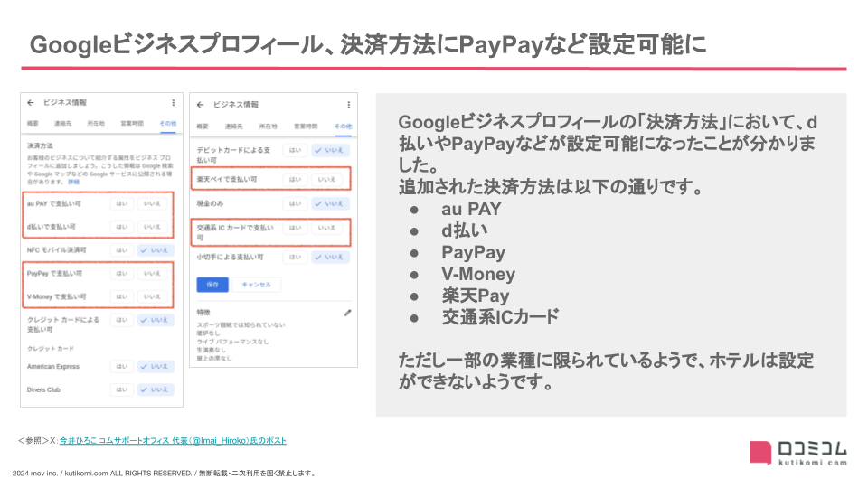The image size is (868, 488).
Task: Click the blue 保存 button
Action: [212, 285]
